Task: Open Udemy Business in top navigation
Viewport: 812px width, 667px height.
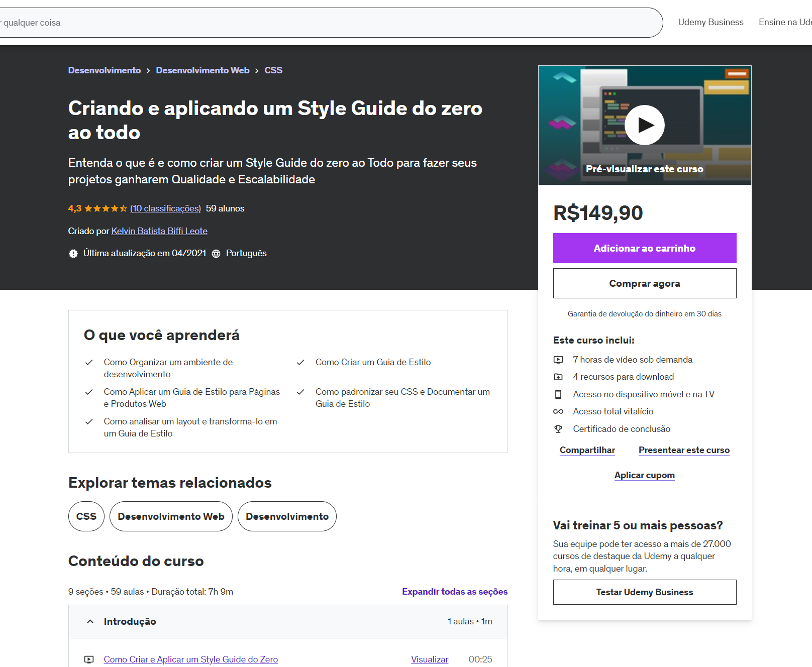Action: click(x=710, y=22)
